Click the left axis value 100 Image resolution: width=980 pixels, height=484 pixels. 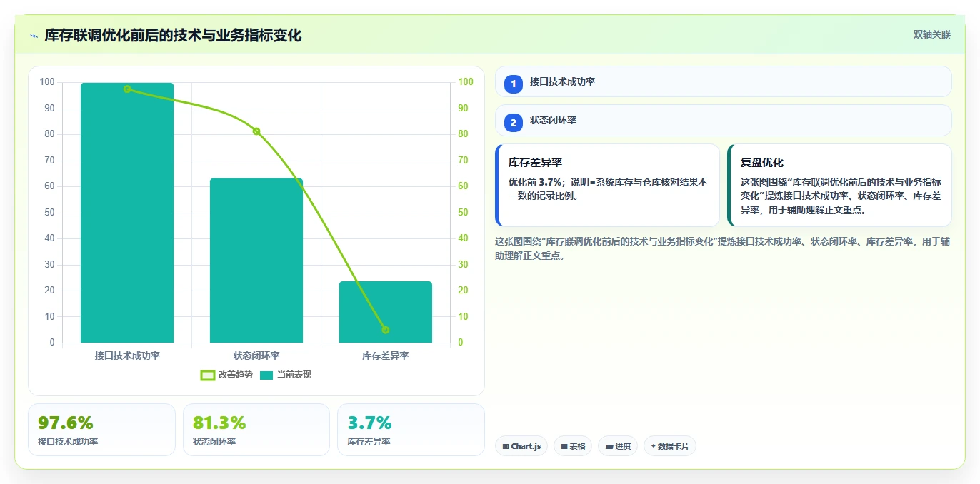click(47, 82)
